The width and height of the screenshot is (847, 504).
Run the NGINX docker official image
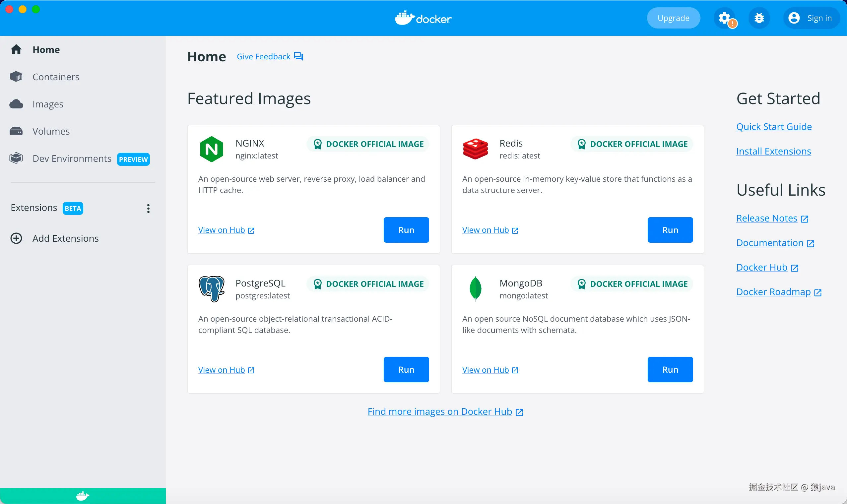point(406,230)
